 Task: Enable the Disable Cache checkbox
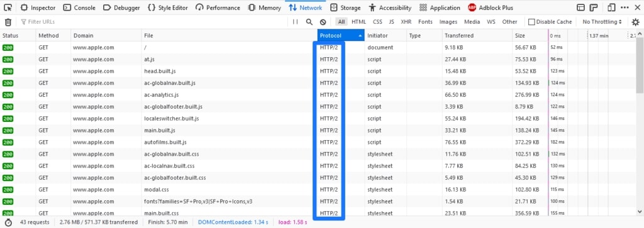pyautogui.click(x=531, y=22)
